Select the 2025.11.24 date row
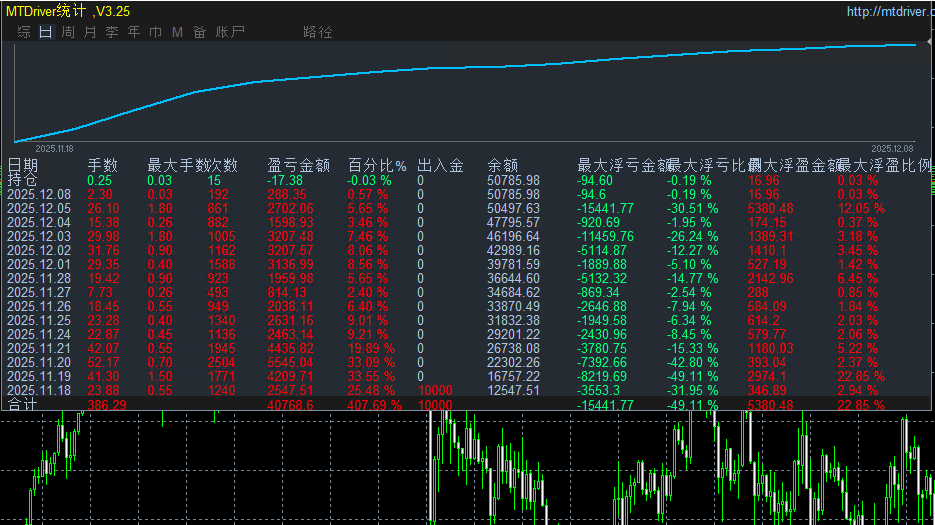This screenshot has height=525, width=935. click(39, 335)
